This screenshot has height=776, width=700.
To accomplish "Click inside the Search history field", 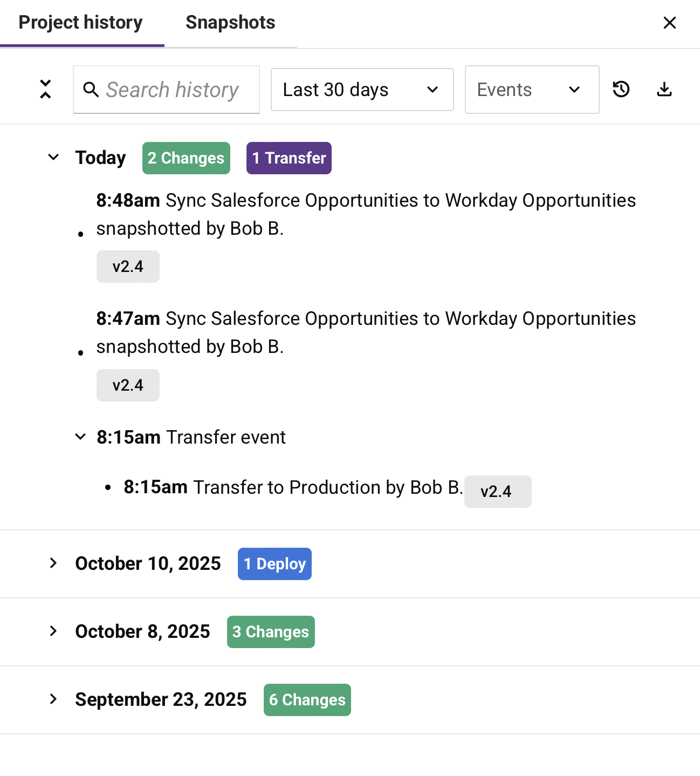I will (x=173, y=90).
